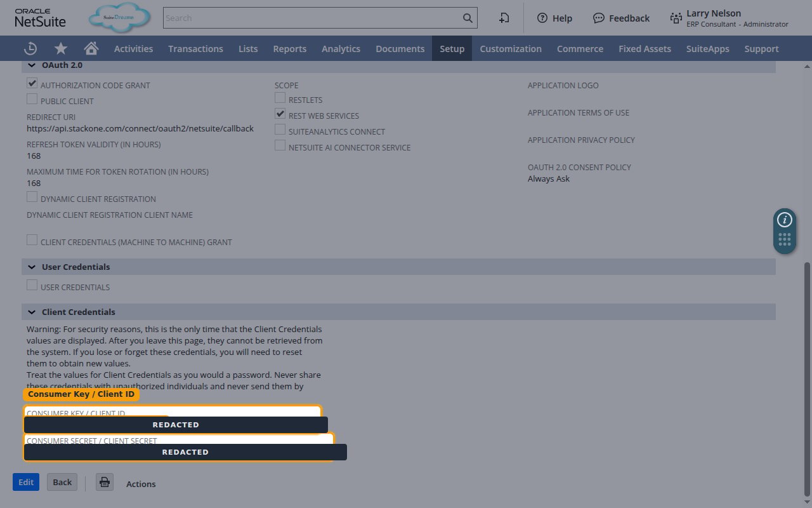Open the Create New plus icon
812x508 pixels.
[x=504, y=18]
